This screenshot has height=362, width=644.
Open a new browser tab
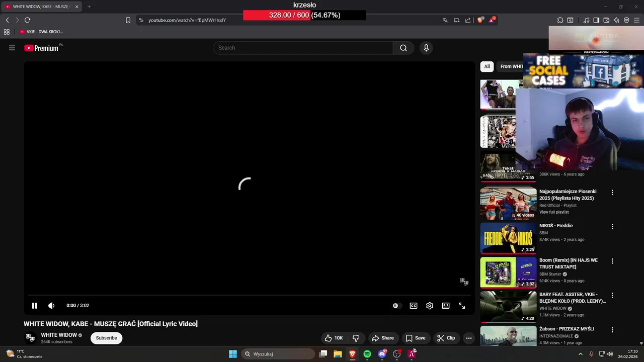89,7
